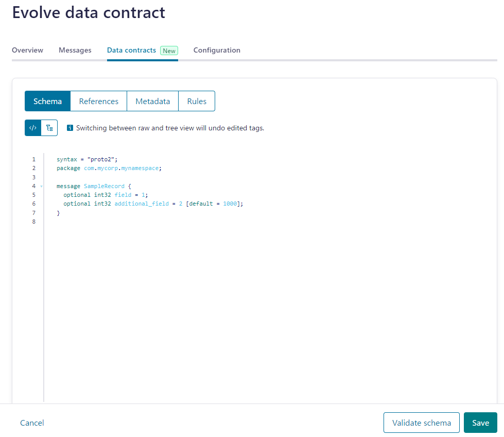Switch to the References sub-tab
This screenshot has width=504, height=437.
[x=99, y=101]
